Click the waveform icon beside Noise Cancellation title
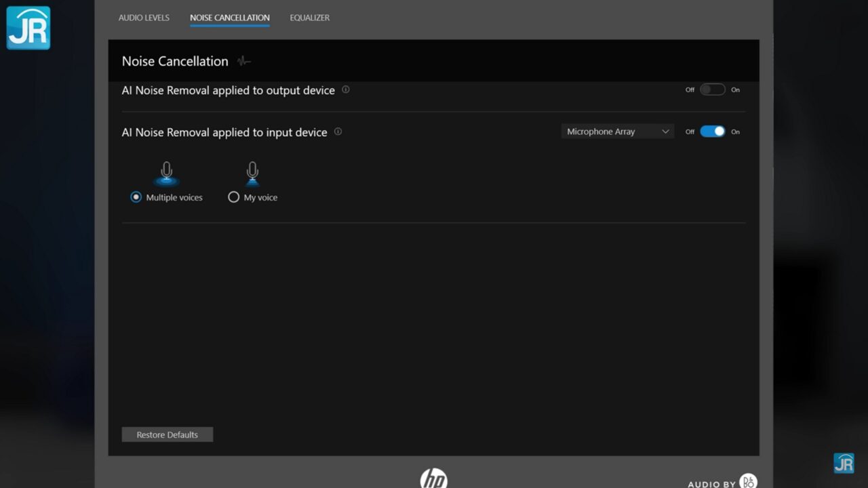This screenshot has height=488, width=868. pyautogui.click(x=244, y=62)
